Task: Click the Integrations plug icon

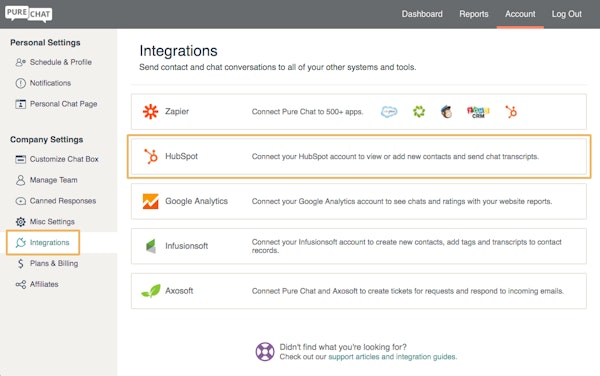Action: click(x=20, y=243)
